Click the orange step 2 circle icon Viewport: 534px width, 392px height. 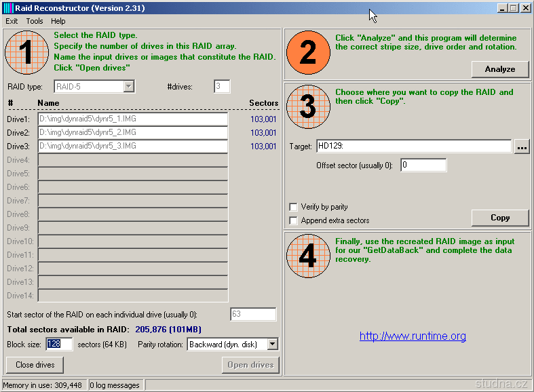click(x=307, y=52)
